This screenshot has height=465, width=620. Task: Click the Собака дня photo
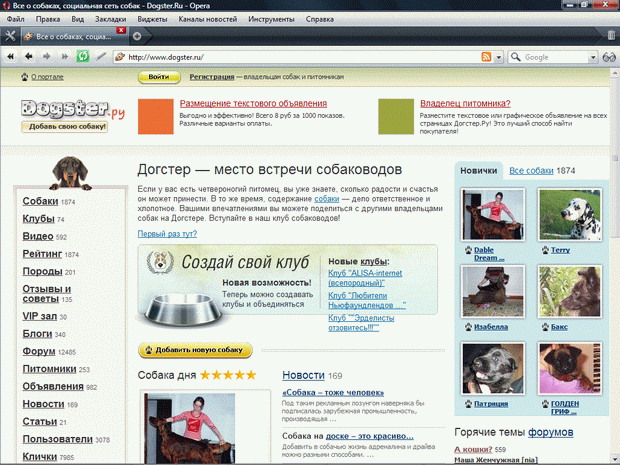190,428
